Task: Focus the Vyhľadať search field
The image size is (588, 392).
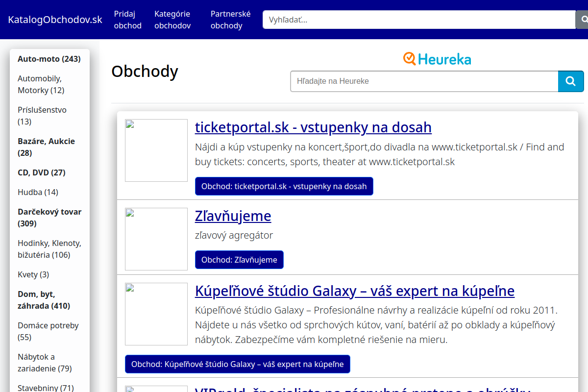Action: [419, 20]
